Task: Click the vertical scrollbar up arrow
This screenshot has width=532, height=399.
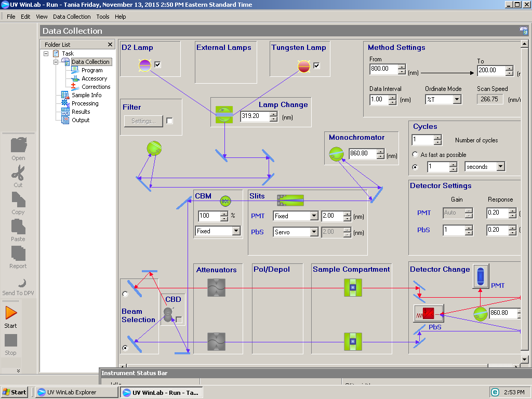Action: coord(525,44)
